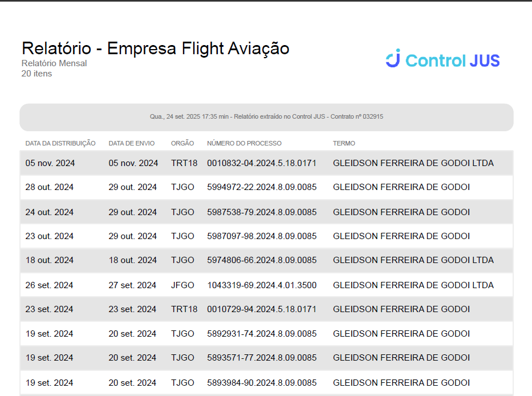Click the Control JUS logo icon

(x=393, y=59)
